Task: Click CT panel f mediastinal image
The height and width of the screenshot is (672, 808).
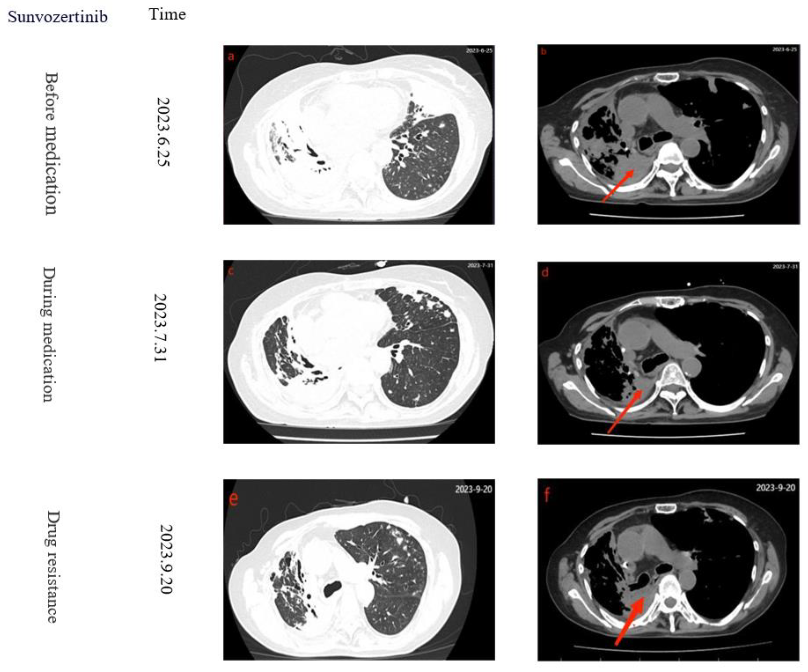Action: [x=668, y=569]
